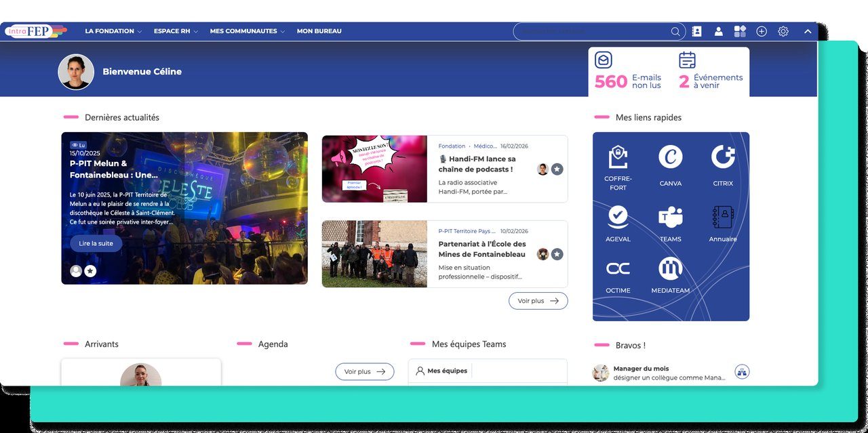Open the apps grid icon in top bar
This screenshot has height=433, width=868.
pyautogui.click(x=740, y=31)
